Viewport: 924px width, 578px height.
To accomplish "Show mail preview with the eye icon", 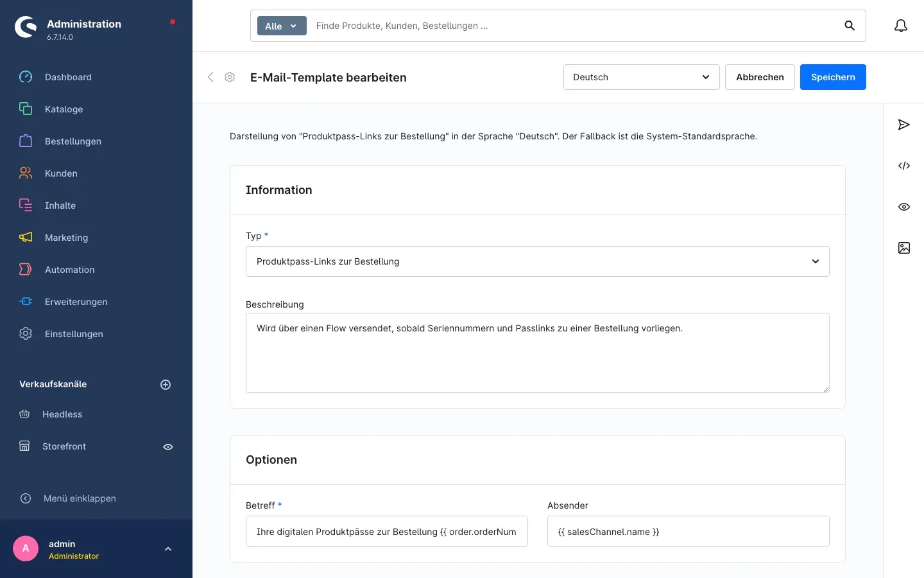I will click(x=904, y=207).
